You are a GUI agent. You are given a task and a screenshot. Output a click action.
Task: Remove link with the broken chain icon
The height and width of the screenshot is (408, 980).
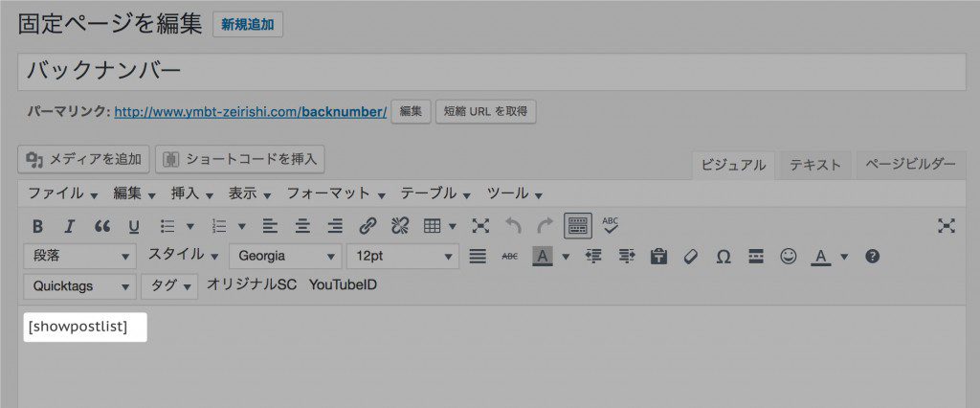pos(400,226)
